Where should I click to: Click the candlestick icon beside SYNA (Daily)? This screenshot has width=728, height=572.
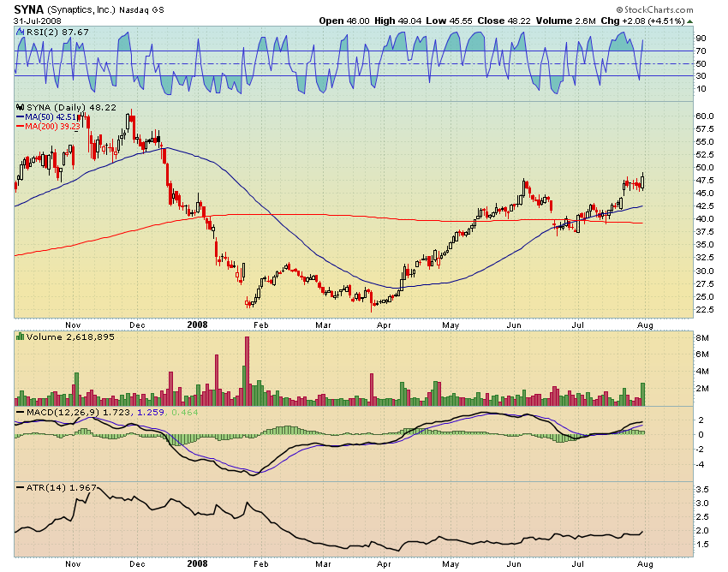click(x=21, y=107)
